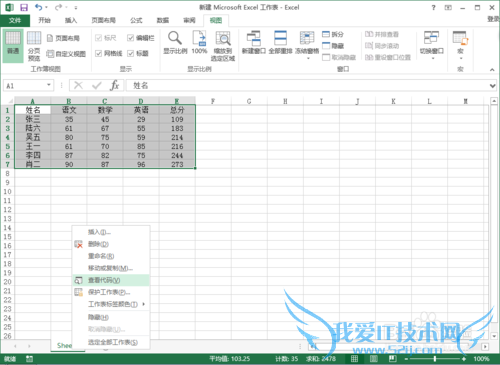
Task: Click 隐藏 hide window in ribbon
Action: 333,46
